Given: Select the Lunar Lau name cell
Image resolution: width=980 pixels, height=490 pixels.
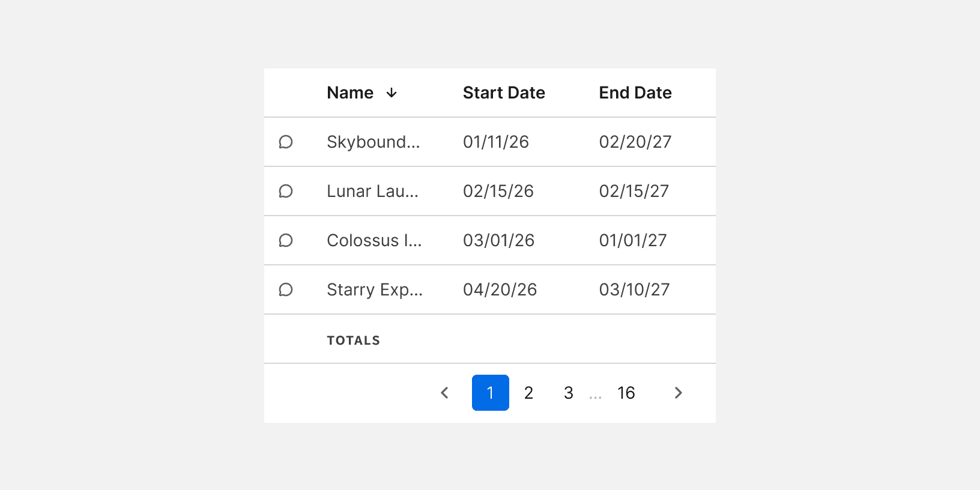Looking at the screenshot, I should (372, 191).
